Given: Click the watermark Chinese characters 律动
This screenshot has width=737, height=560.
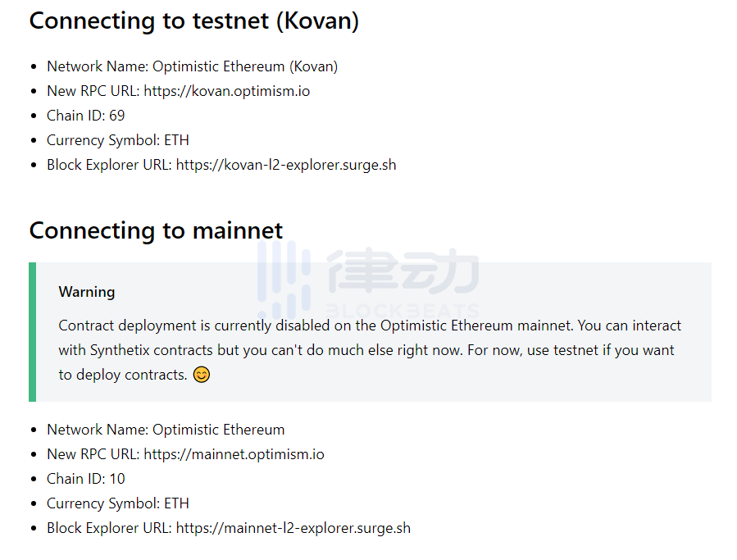Looking at the screenshot, I should coord(403,273).
